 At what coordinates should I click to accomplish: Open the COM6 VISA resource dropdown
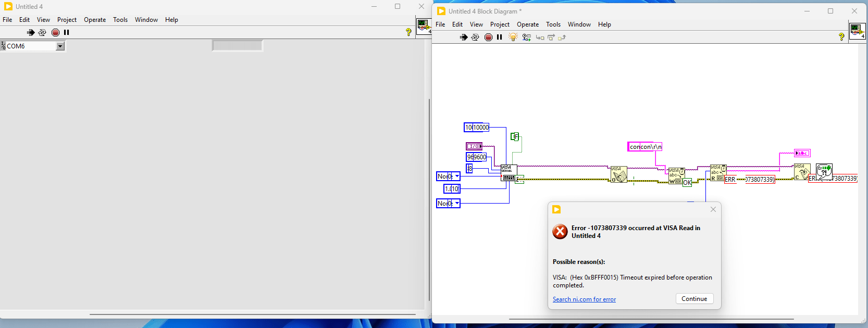60,46
